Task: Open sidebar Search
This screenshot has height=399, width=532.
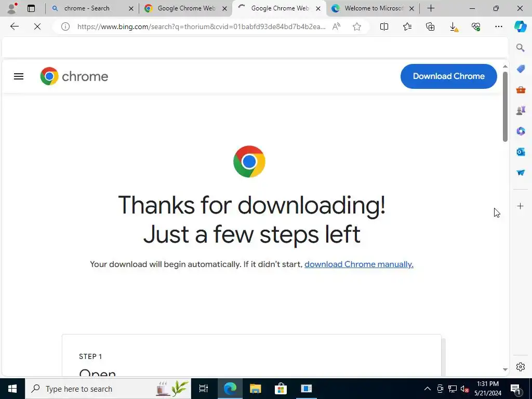Action: click(521, 48)
